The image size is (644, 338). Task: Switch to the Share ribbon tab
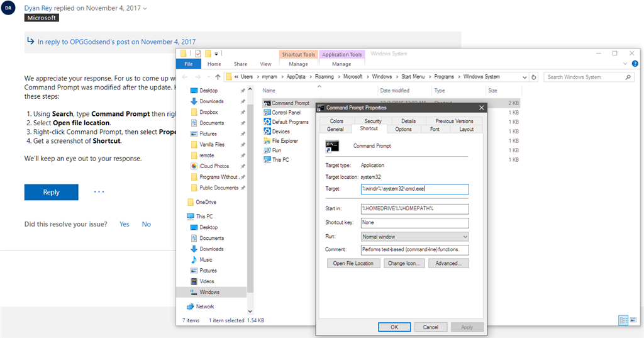click(x=241, y=64)
